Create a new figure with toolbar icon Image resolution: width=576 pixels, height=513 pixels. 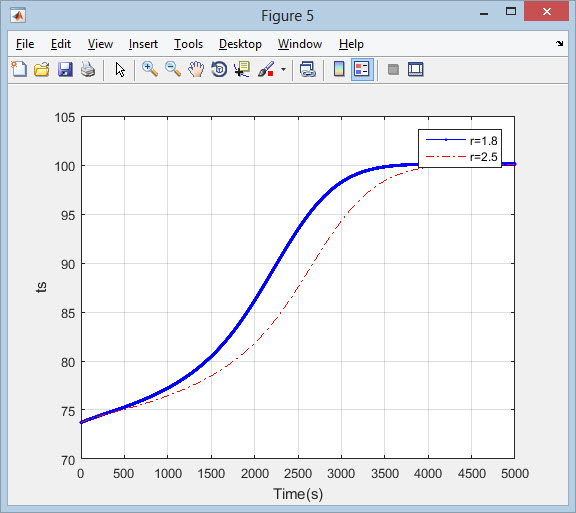19,69
